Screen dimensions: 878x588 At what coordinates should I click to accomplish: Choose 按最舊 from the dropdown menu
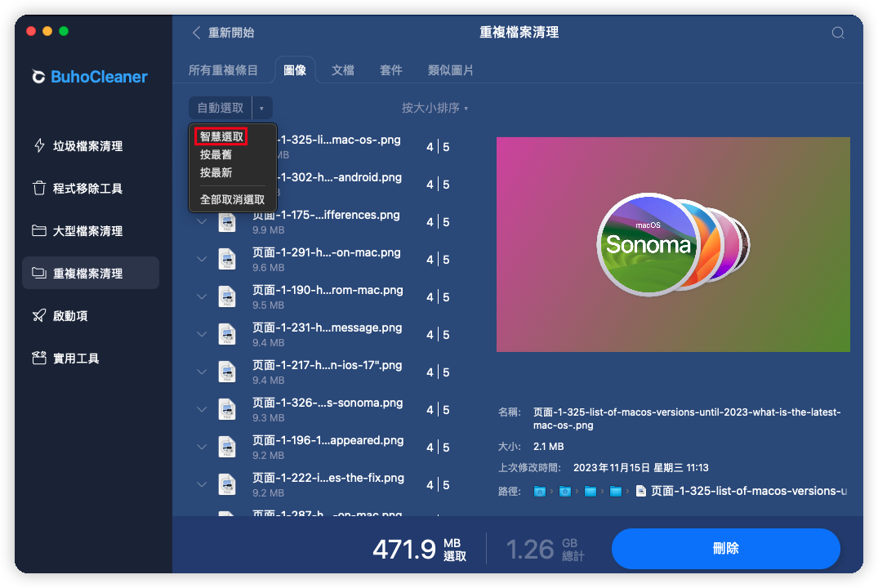click(x=216, y=154)
